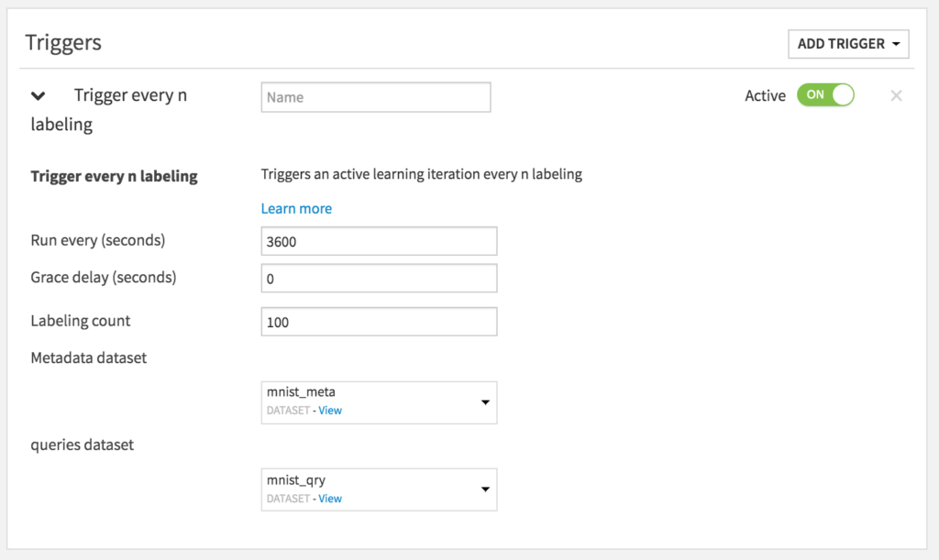Collapse the trigger section with the chevron

point(39,95)
